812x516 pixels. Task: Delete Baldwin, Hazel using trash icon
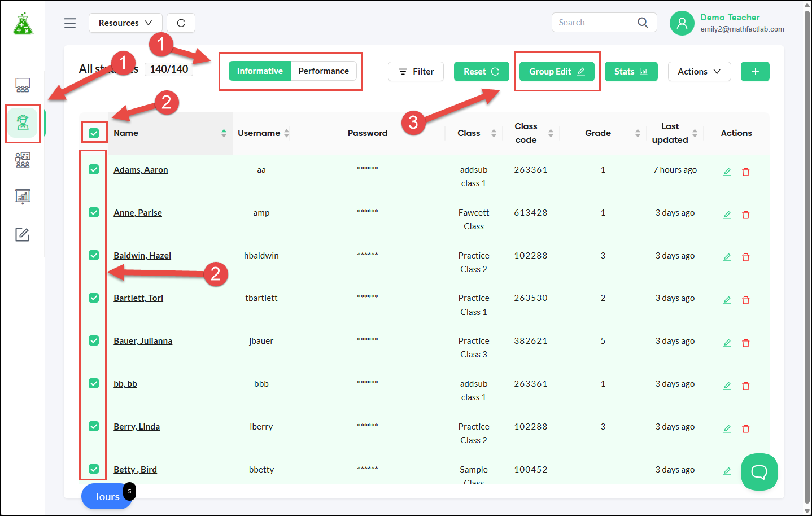(x=745, y=257)
